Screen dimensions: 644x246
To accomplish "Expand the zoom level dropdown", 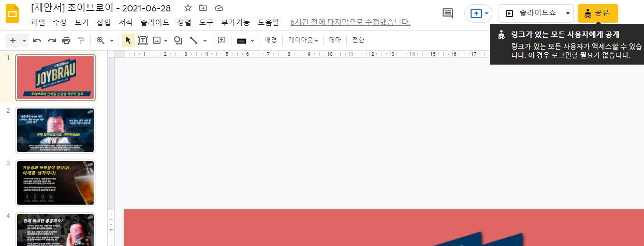I will click(x=111, y=40).
